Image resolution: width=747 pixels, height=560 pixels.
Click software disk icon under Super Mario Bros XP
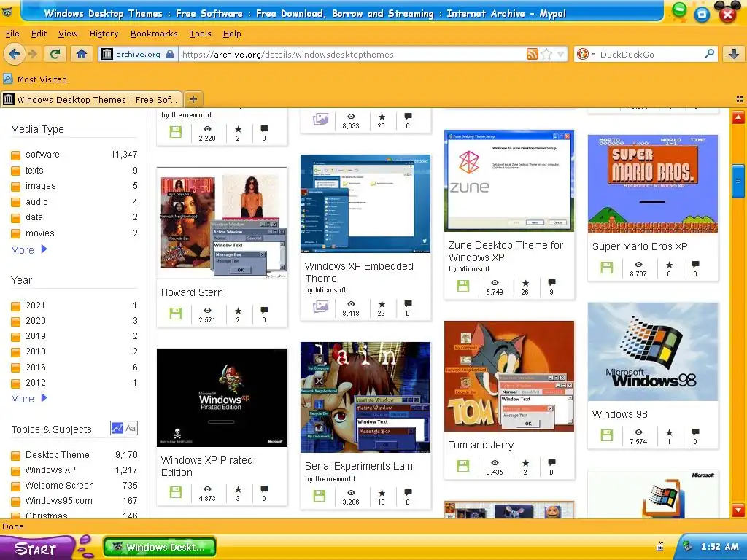click(x=606, y=268)
